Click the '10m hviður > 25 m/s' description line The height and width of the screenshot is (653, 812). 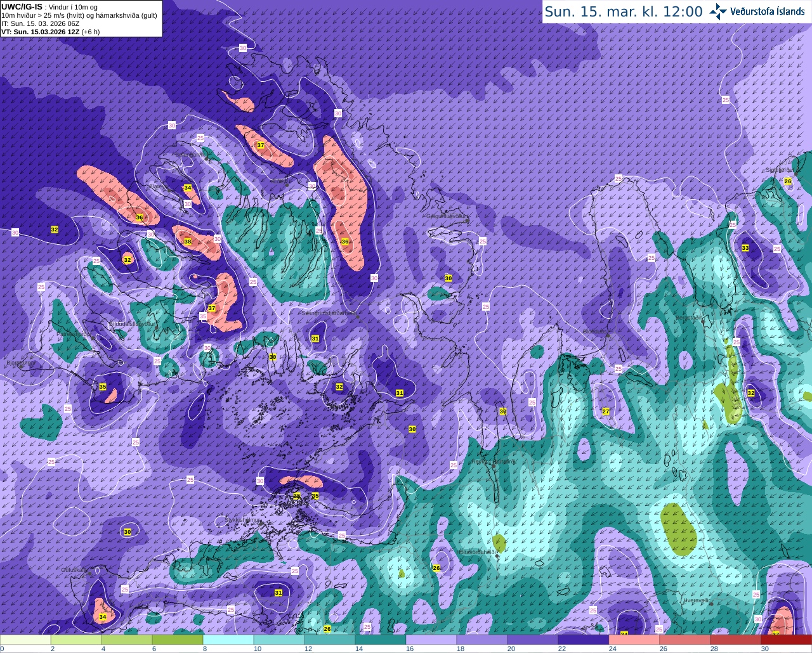[x=79, y=15]
